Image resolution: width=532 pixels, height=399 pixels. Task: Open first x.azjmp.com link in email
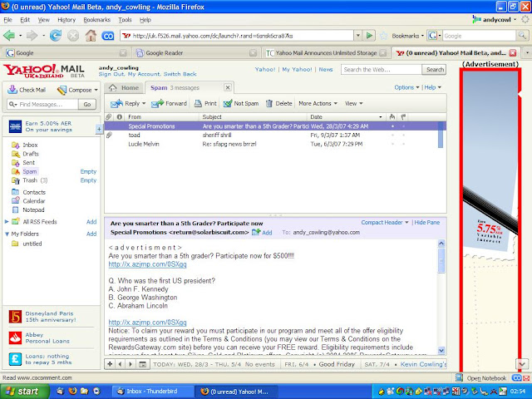pyautogui.click(x=147, y=264)
